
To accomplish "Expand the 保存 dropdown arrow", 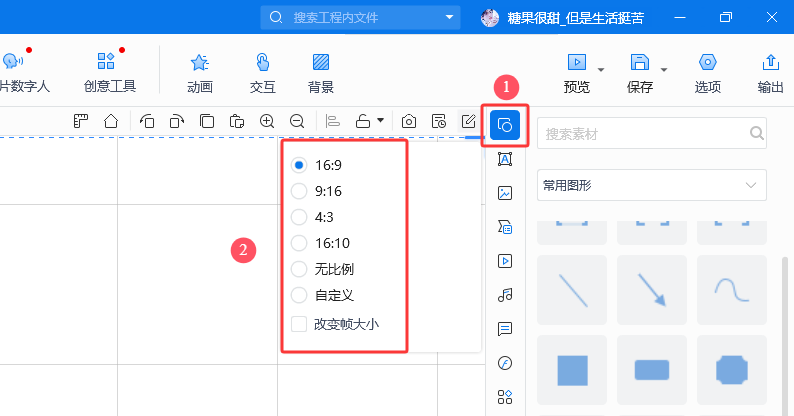I will point(664,70).
